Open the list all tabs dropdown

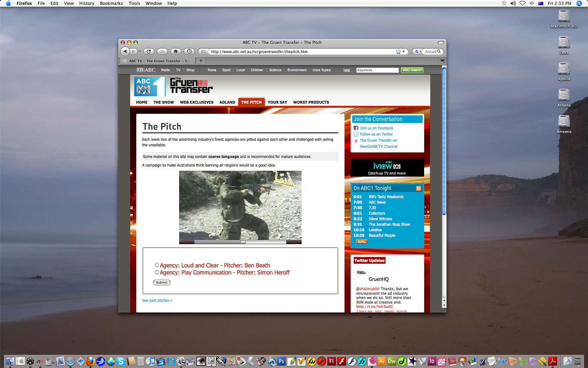click(442, 61)
